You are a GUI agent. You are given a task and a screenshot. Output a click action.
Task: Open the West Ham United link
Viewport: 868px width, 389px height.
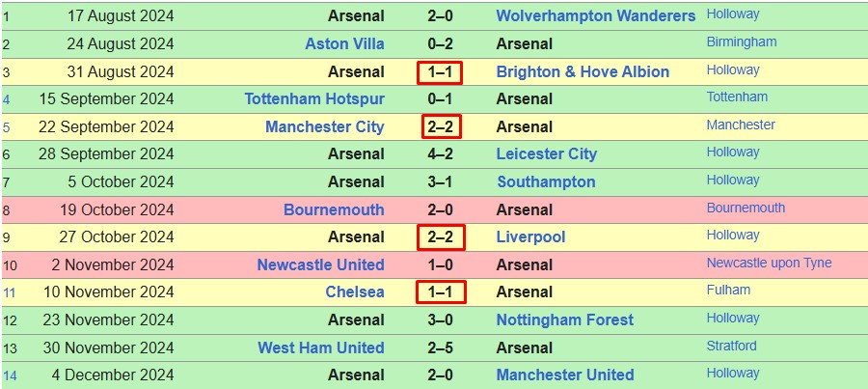[x=321, y=348]
